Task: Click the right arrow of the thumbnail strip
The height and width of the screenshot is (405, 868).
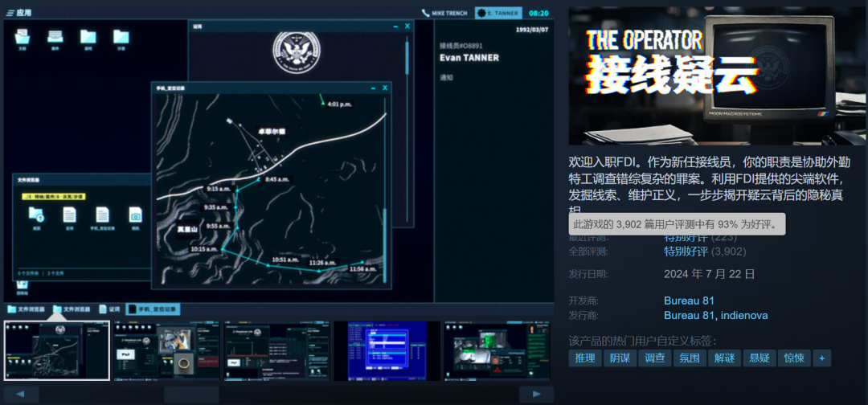Action: 536,395
